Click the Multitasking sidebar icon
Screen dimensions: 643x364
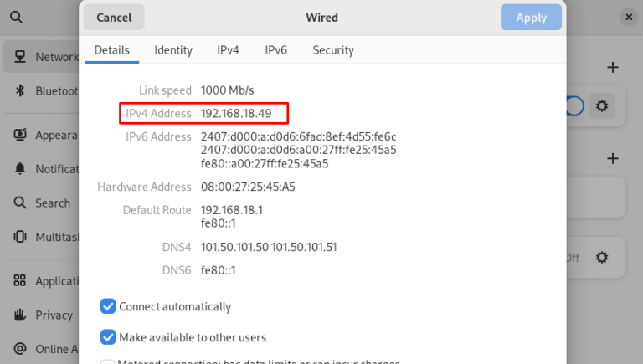click(x=20, y=237)
